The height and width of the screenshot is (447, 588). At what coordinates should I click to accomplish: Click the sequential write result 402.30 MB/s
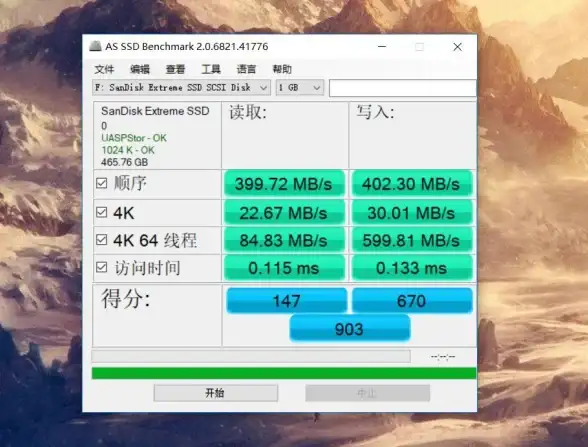pos(411,184)
